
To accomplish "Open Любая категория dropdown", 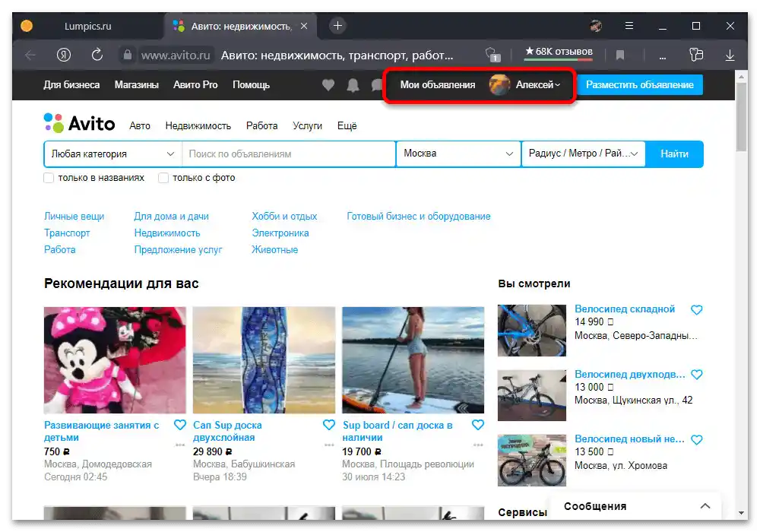I will pos(113,154).
